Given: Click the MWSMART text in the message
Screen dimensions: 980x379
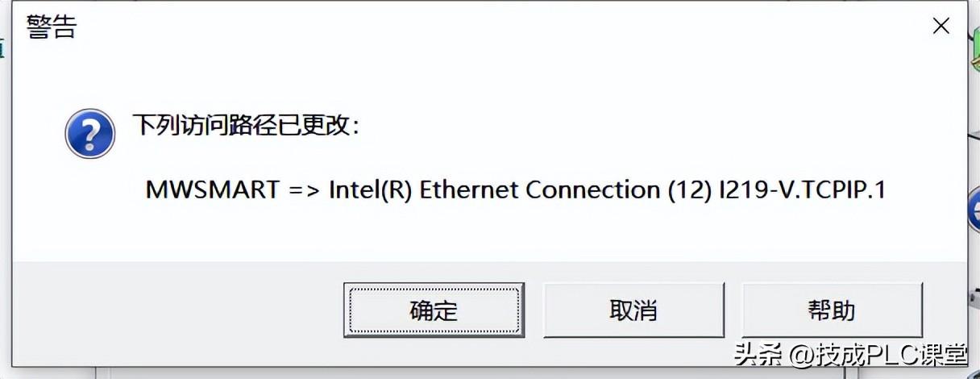Looking at the screenshot, I should (212, 189).
